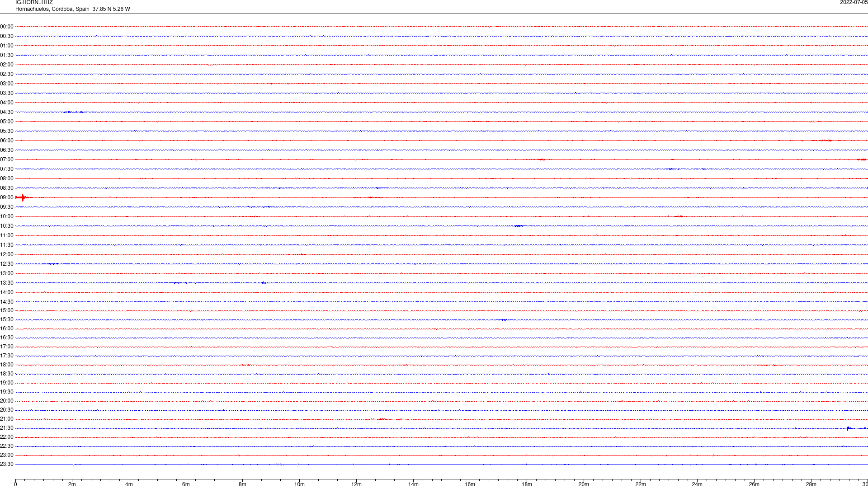Viewport: 868px width, 488px height.
Task: Select the 05:00 trace time label
Action: click(7, 122)
